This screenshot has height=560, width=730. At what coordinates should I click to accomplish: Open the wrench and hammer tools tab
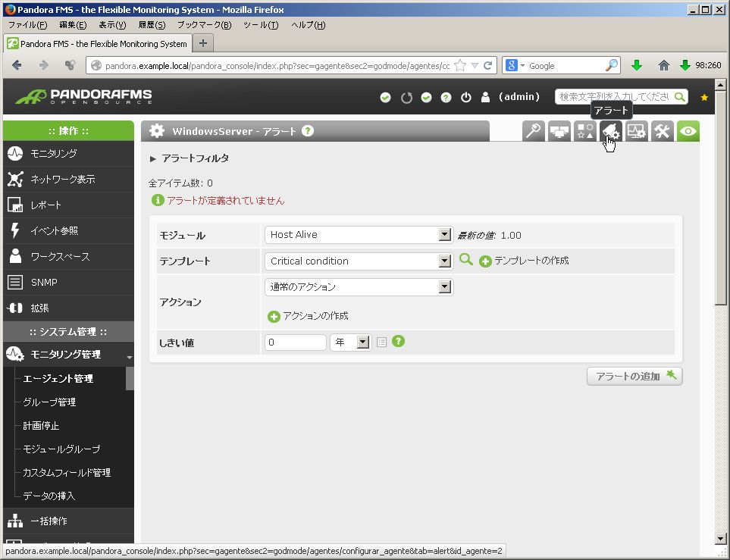point(662,131)
